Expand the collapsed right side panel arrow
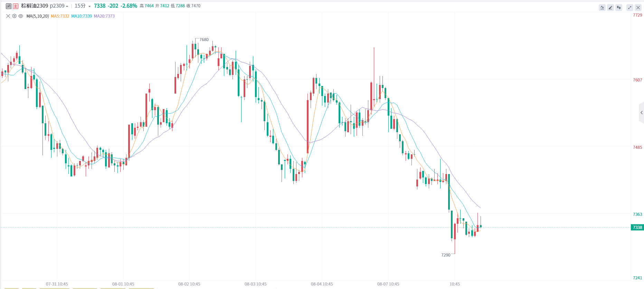Screen dimensions: 644x289 642,113
